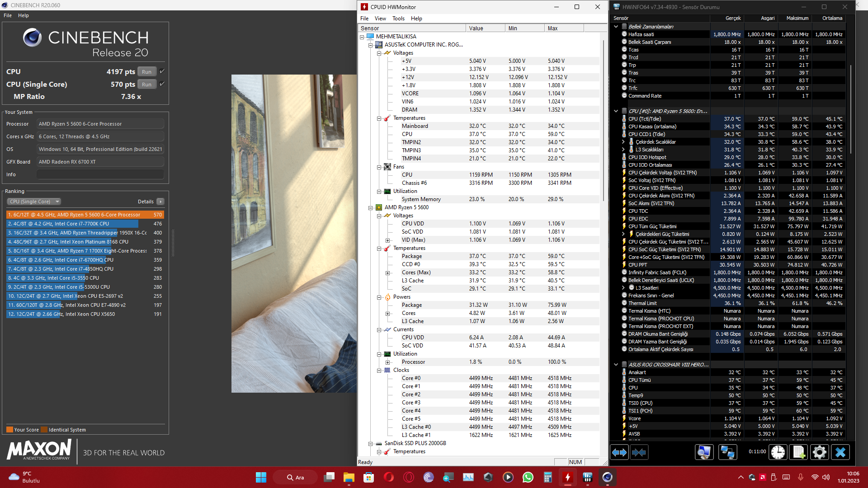Open HWiNFO sensor settings gear icon

click(x=819, y=452)
